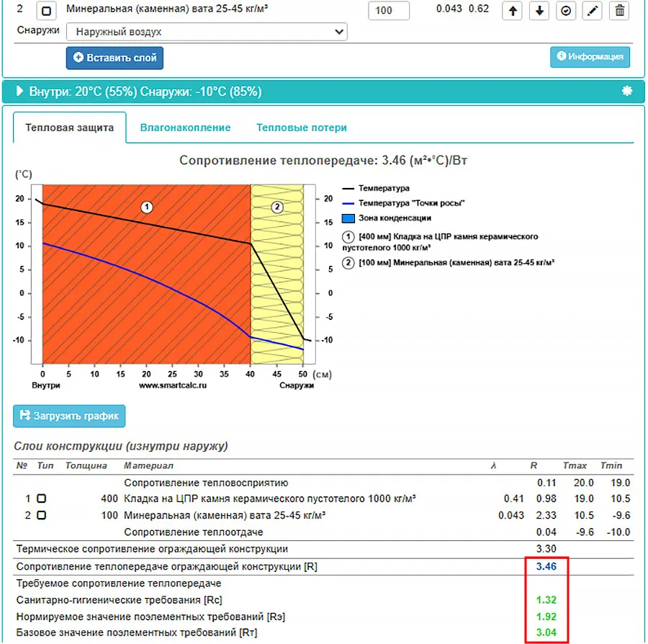648x644 pixels.
Task: Click the gear icon on climate bar
Action: click(x=626, y=91)
